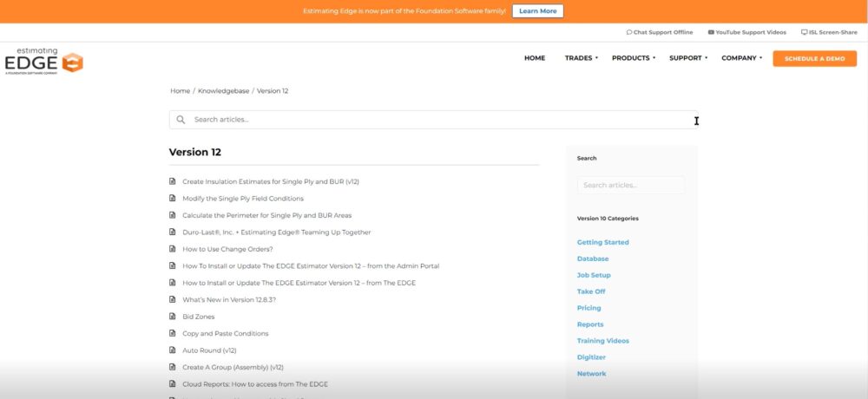Click document icon beside How to Use Change Orders
Image resolution: width=868 pixels, height=399 pixels.
172,249
